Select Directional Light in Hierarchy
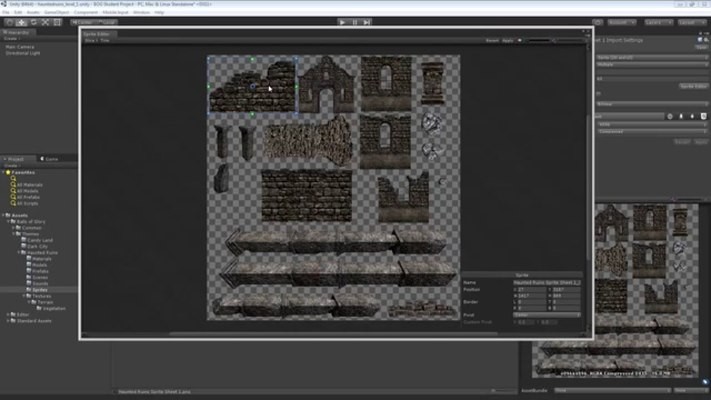The height and width of the screenshot is (400, 711). (x=23, y=53)
